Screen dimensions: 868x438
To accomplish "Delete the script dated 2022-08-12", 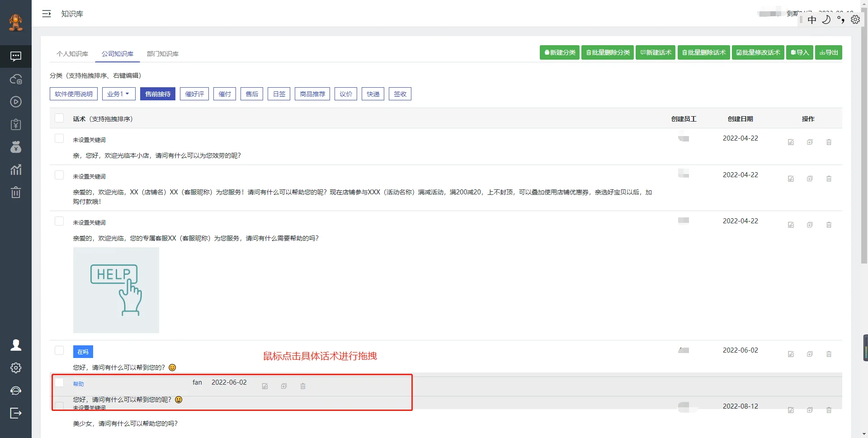I will point(829,410).
